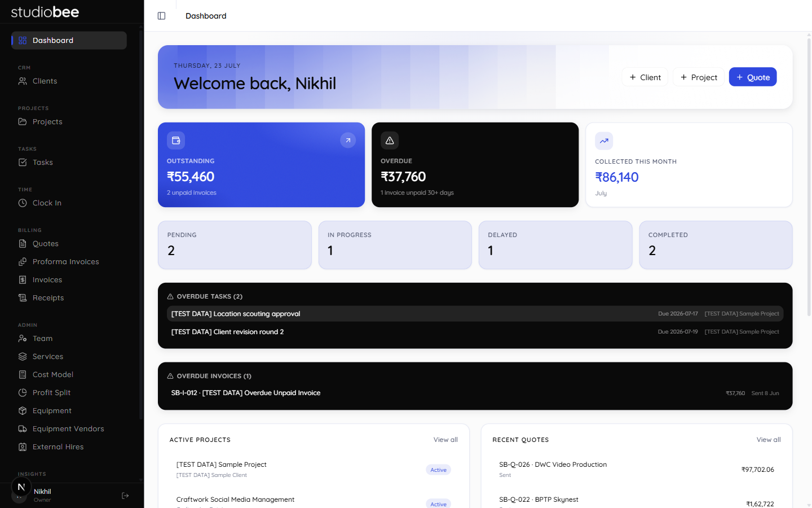Click the blue + Quote button
Screen dimensions: 812x508
(753, 77)
